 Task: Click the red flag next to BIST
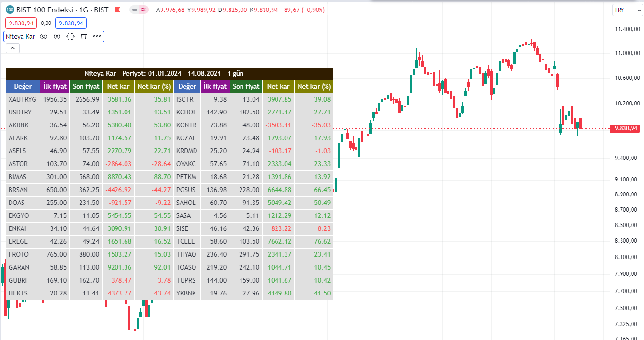pyautogui.click(x=117, y=10)
